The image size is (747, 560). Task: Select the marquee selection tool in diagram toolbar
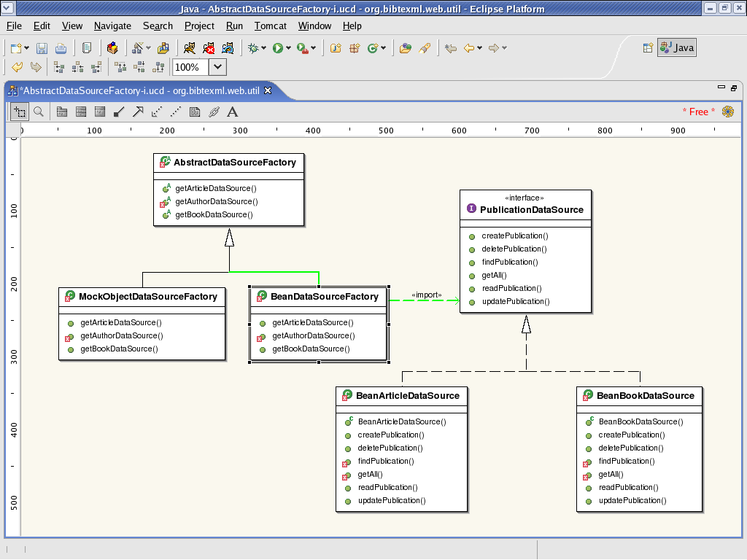tap(20, 112)
